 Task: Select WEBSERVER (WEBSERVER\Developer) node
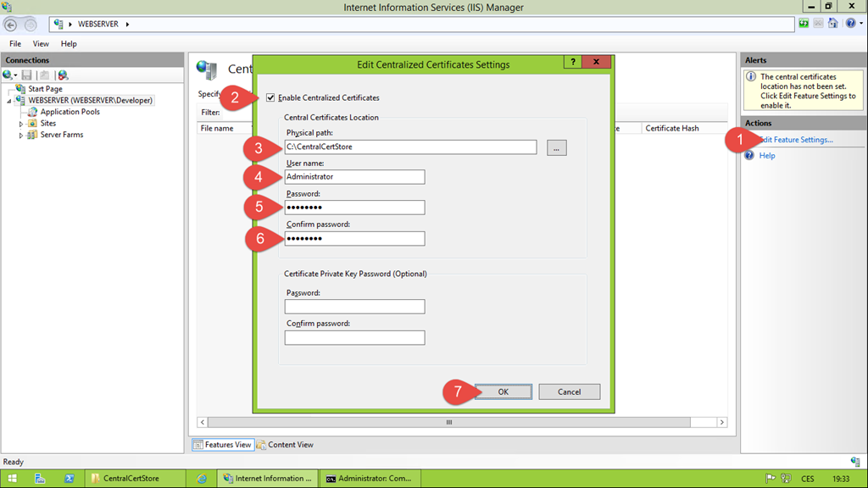90,100
